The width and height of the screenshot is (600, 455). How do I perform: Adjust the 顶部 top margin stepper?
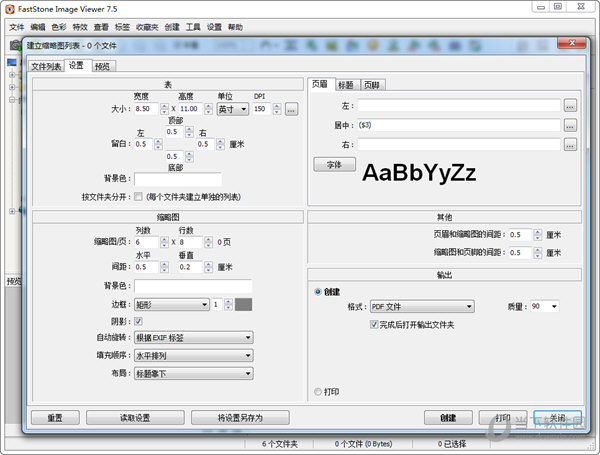pos(189,132)
